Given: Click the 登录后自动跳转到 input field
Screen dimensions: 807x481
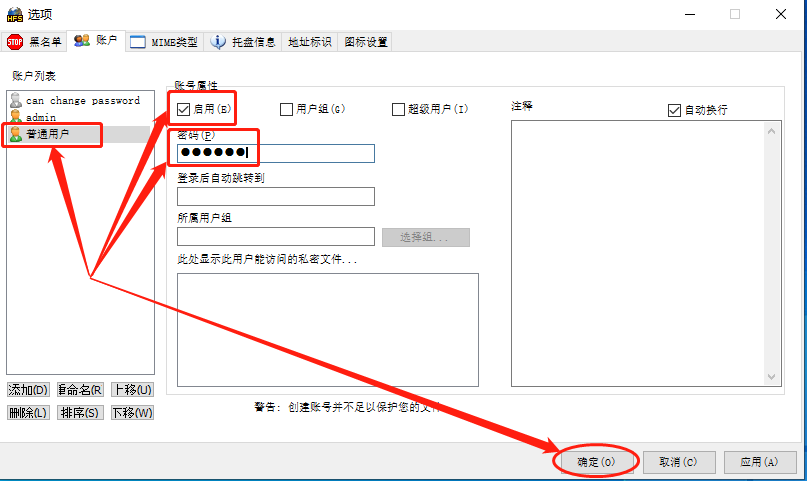Looking at the screenshot, I should 276,197.
